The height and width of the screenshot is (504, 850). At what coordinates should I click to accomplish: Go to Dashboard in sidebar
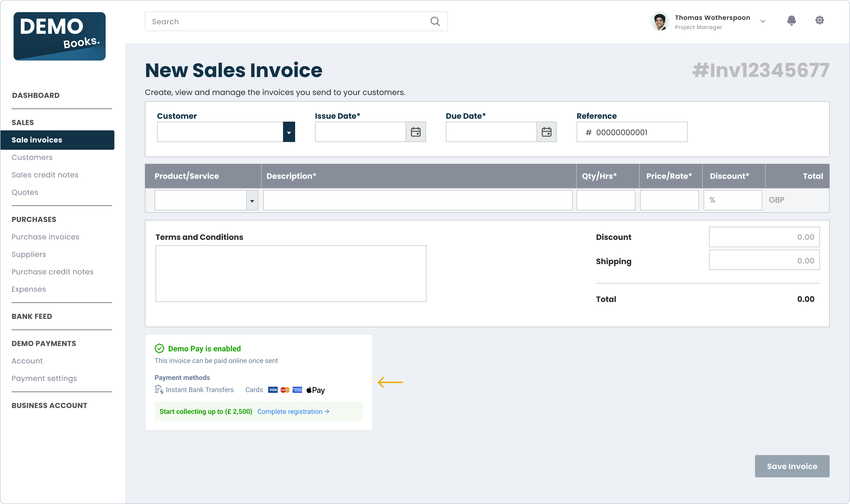(36, 95)
